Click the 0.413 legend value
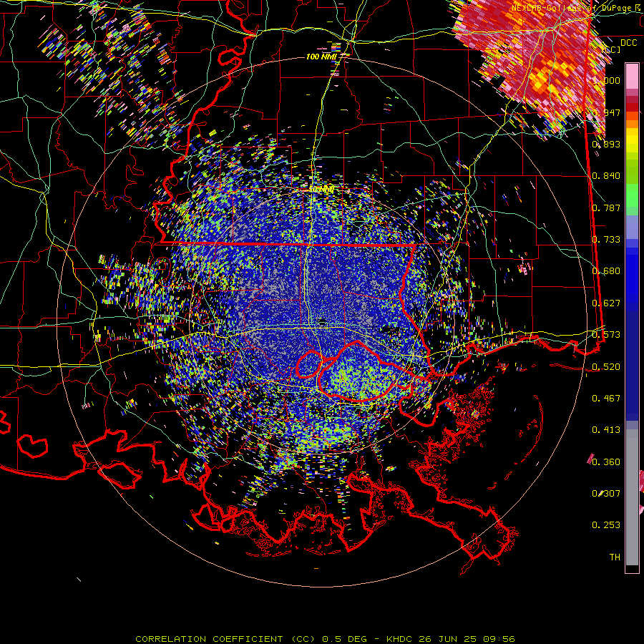This screenshot has height=644, width=644. coord(606,430)
